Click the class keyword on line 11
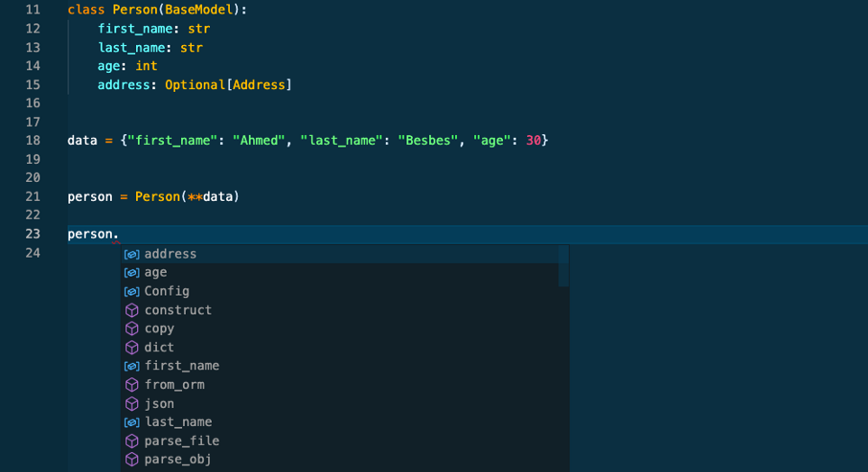The height and width of the screenshot is (472, 868). point(87,10)
